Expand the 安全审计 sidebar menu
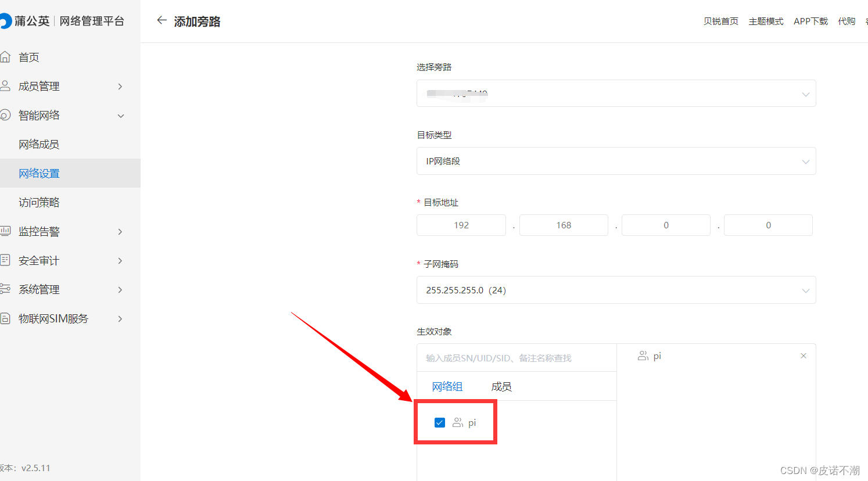The width and height of the screenshot is (868, 481). [120, 260]
